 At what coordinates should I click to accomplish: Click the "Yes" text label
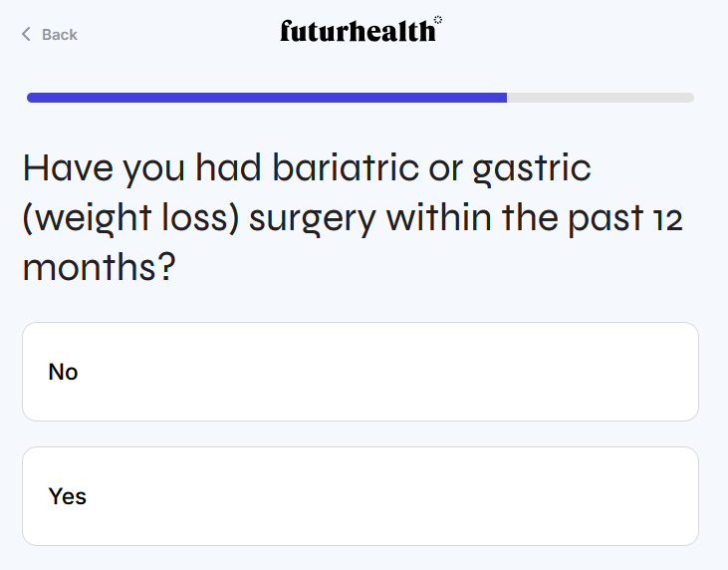click(x=68, y=496)
